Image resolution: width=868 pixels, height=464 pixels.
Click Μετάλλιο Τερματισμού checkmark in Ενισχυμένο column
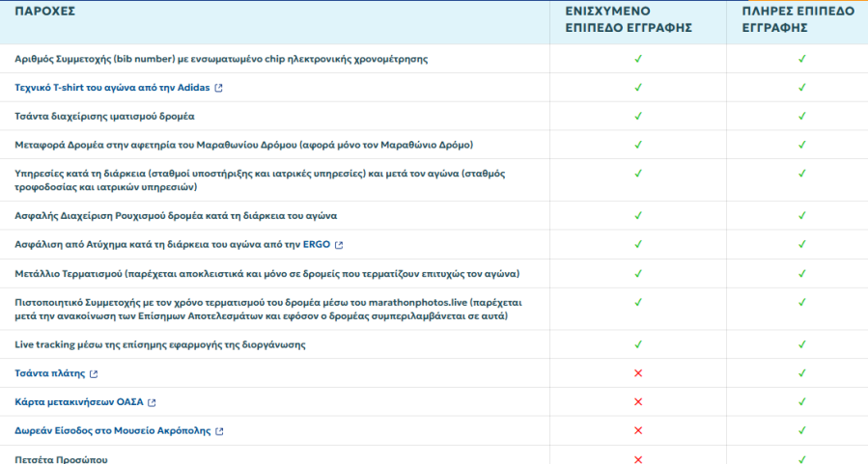click(x=637, y=273)
